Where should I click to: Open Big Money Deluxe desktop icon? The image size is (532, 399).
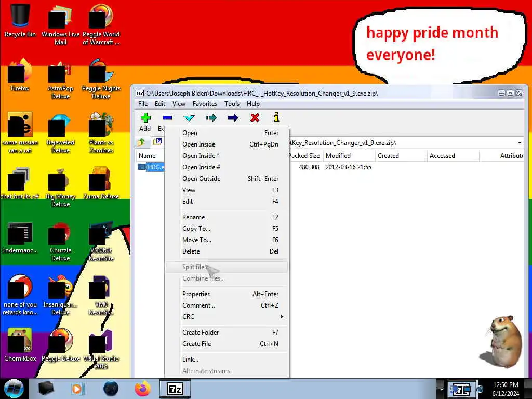pyautogui.click(x=60, y=187)
